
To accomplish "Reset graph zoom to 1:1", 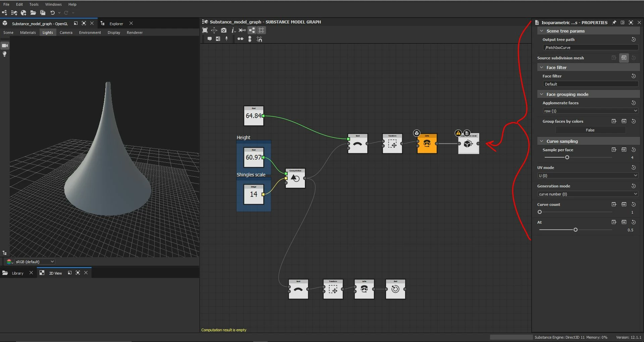I will click(214, 30).
